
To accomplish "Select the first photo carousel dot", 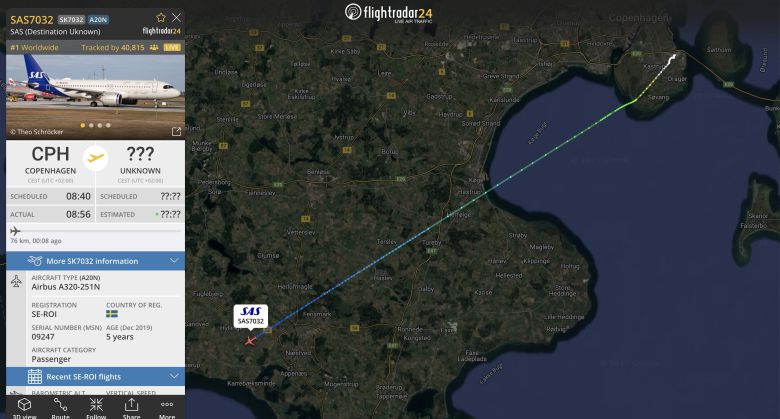I will coord(83,125).
